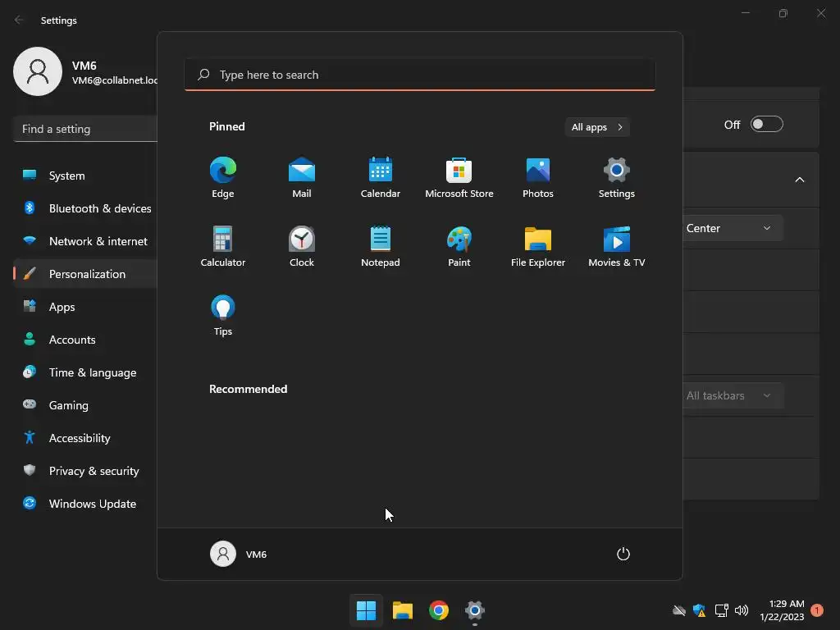Open Edge from pinned apps
This screenshot has width=840, height=630.
[223, 178]
